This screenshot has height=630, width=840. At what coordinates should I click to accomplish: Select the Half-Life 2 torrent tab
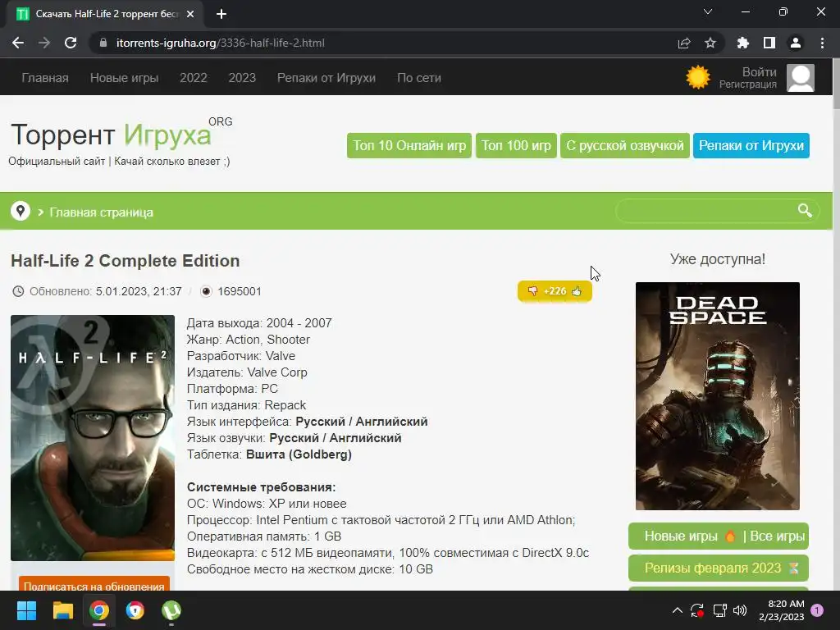click(106, 14)
